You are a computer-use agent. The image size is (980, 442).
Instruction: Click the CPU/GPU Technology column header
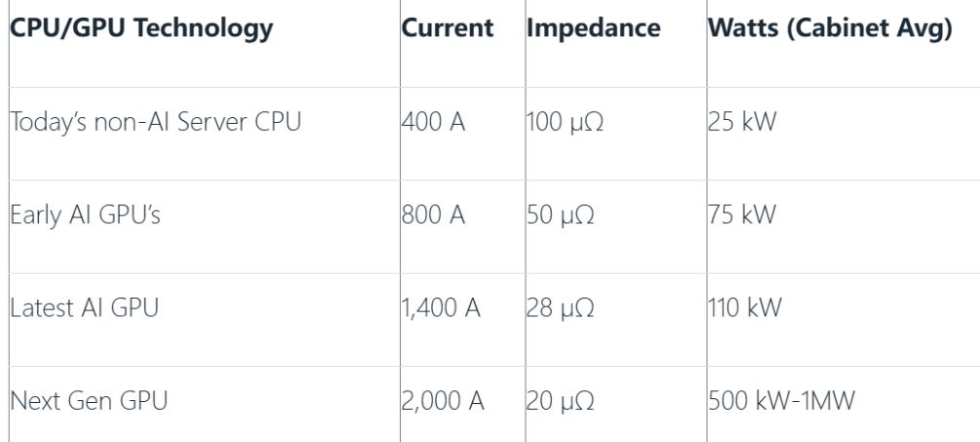pos(141,28)
